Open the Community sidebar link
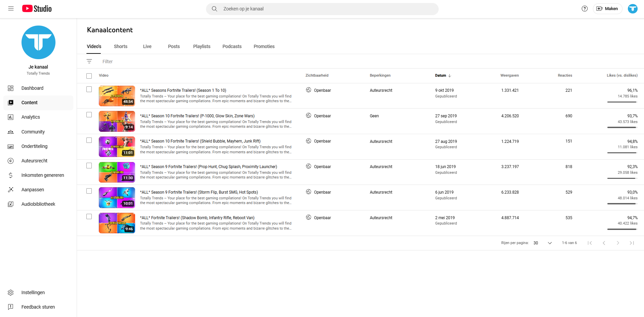 point(38,132)
